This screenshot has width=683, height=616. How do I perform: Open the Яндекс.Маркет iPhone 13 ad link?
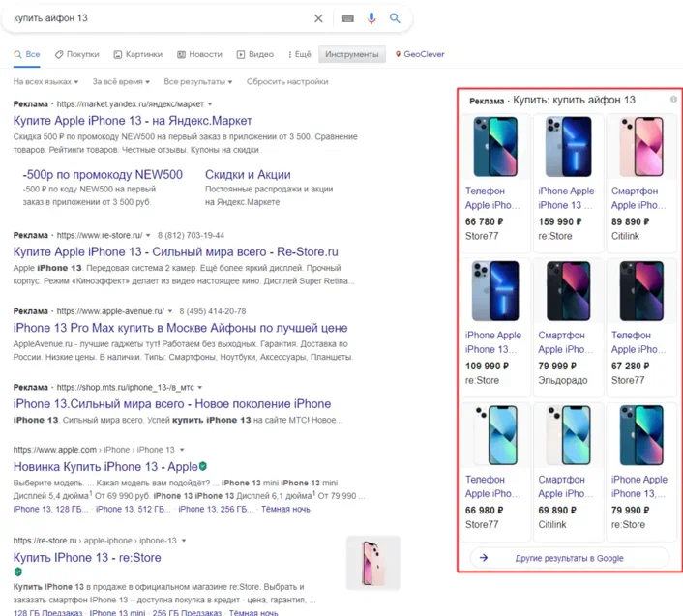[x=133, y=121]
